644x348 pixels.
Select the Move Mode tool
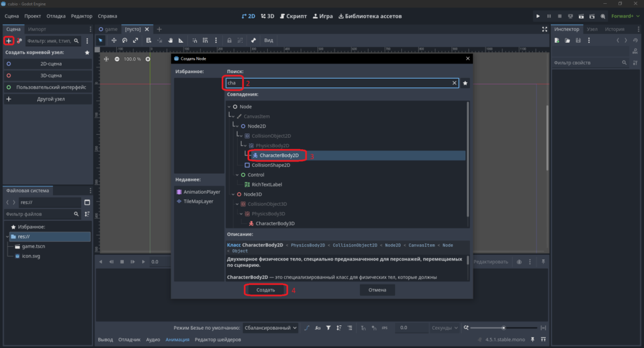[114, 40]
